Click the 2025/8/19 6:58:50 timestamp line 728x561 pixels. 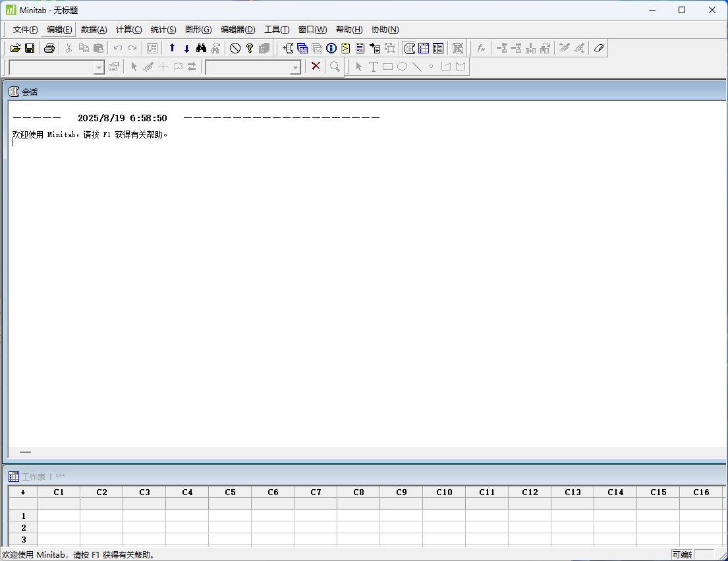pyautogui.click(x=122, y=118)
